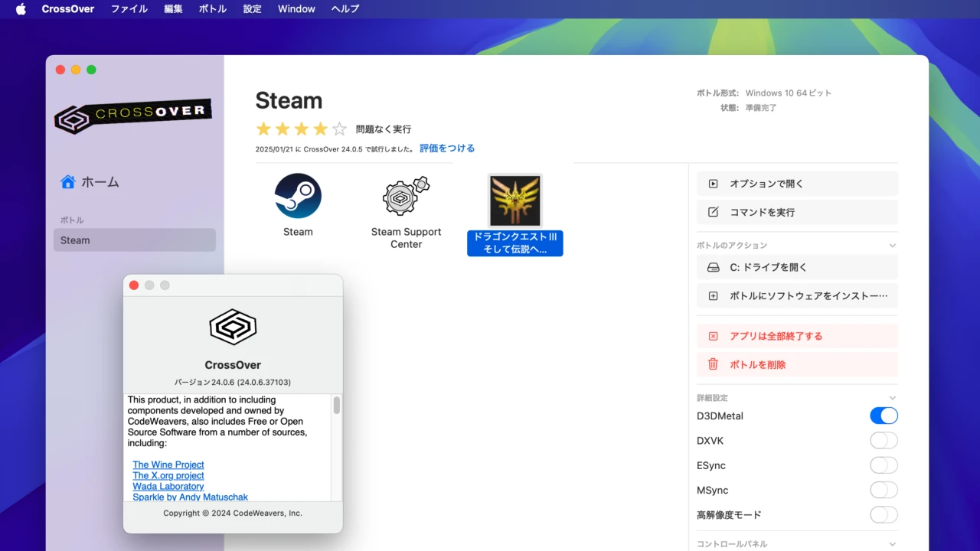980x551 pixels.
Task: Click the ボトルを削除 button
Action: (x=797, y=364)
